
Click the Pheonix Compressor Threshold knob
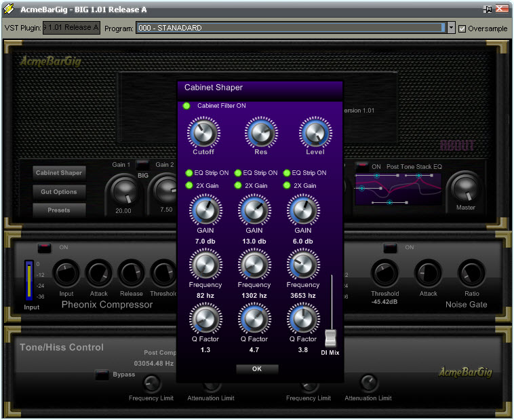click(x=163, y=273)
